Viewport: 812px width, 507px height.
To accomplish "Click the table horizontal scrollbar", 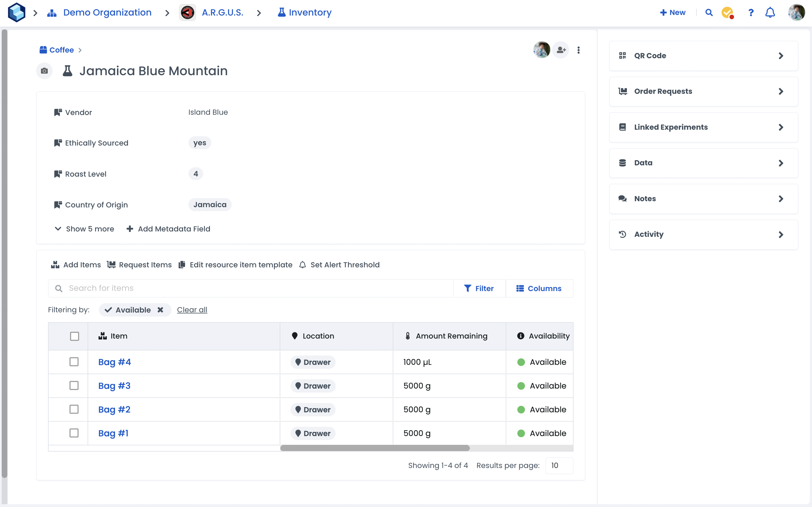I will point(375,448).
